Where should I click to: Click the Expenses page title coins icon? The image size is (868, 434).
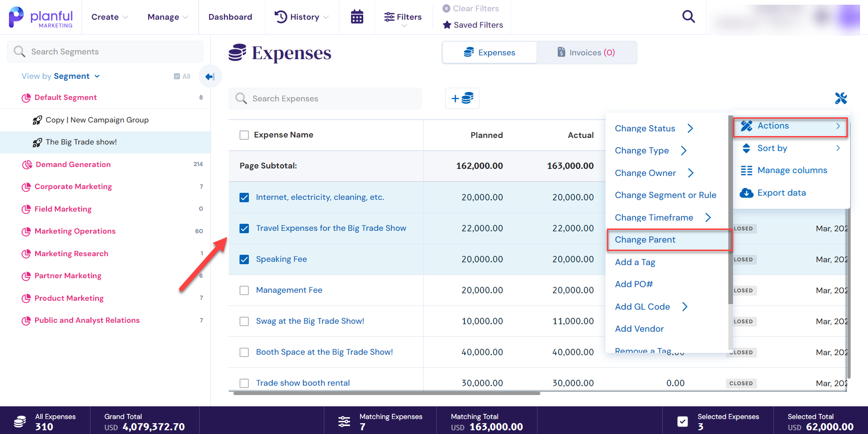(x=237, y=53)
